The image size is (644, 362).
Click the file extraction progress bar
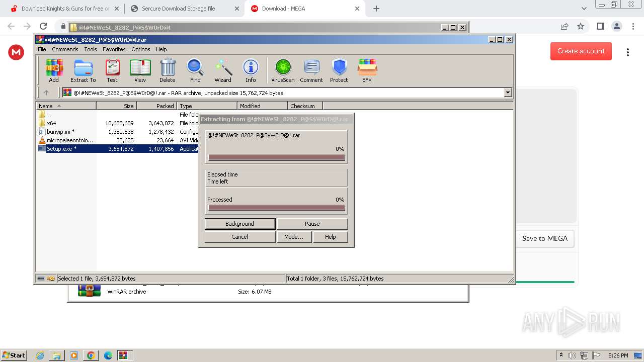pyautogui.click(x=277, y=158)
